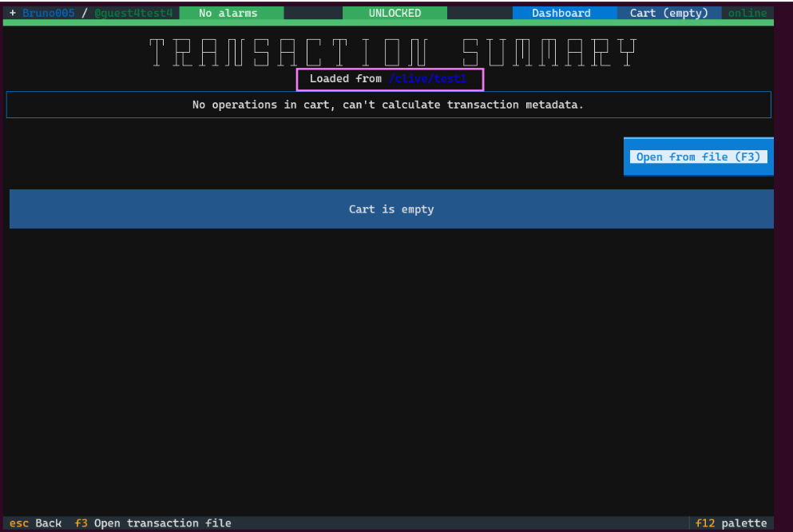The height and width of the screenshot is (532, 793).
Task: Toggle the UNLOCKED wallet status
Action: (395, 13)
